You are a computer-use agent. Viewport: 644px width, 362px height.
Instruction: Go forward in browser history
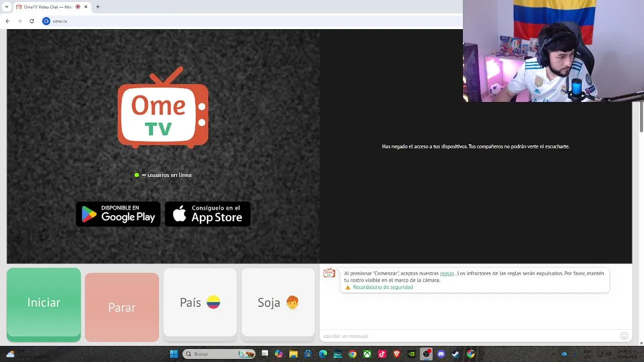pos(20,21)
